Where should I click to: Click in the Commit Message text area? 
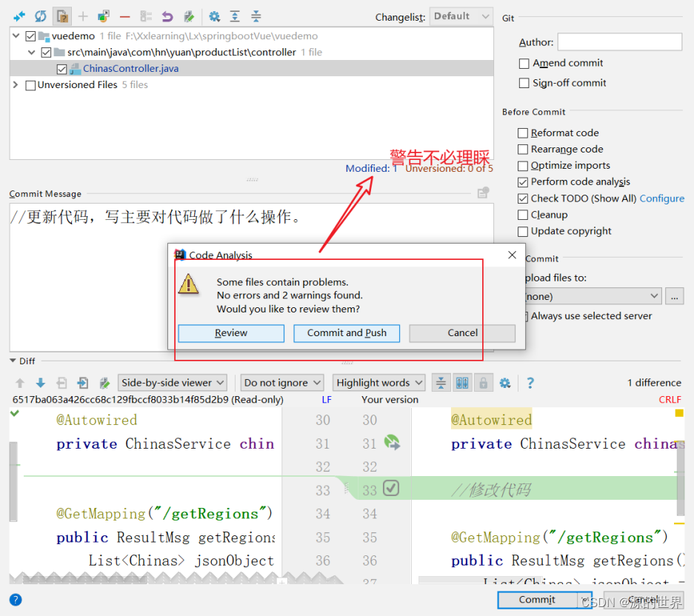(x=251, y=278)
